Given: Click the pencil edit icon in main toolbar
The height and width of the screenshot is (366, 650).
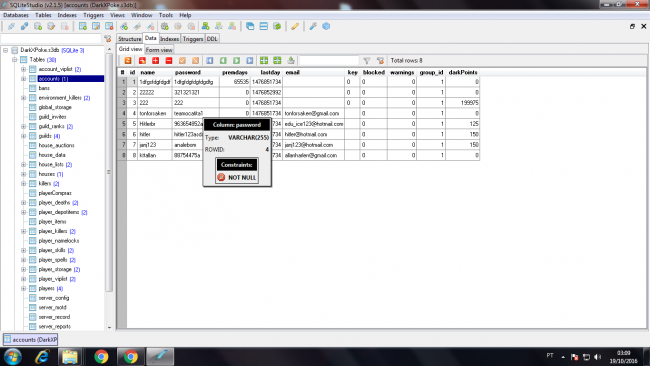Looking at the screenshot, I should point(295,27).
